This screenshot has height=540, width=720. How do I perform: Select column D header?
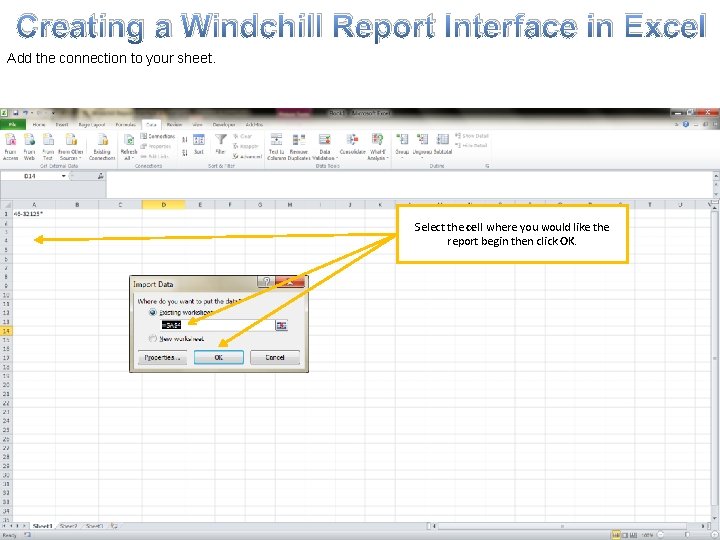click(x=164, y=205)
